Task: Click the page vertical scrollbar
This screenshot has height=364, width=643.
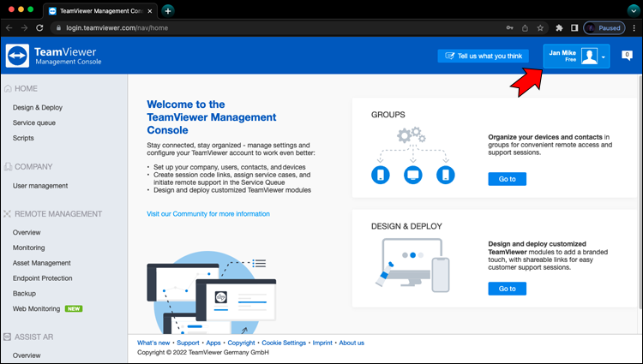Action: tap(640, 192)
